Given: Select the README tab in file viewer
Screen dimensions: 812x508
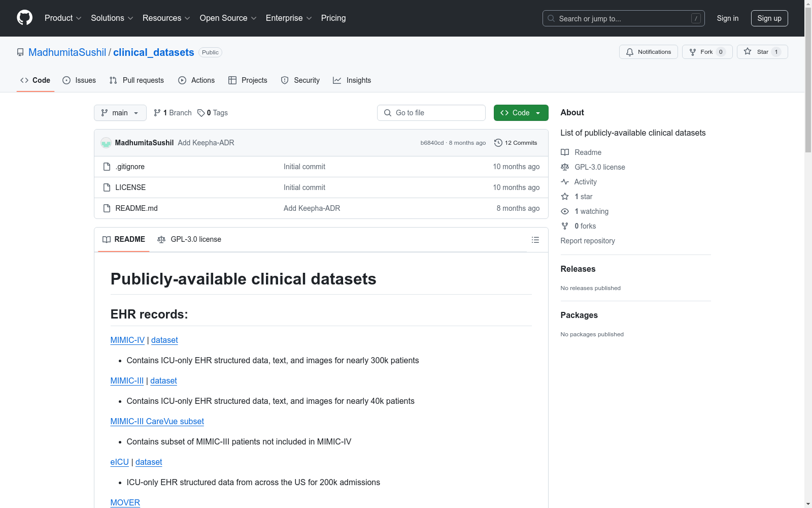Looking at the screenshot, I should pos(124,239).
